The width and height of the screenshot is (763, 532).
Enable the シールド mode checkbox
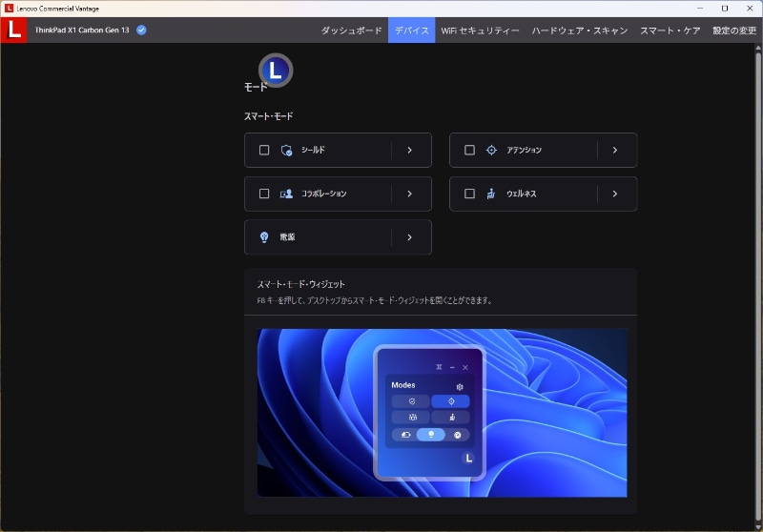(264, 150)
